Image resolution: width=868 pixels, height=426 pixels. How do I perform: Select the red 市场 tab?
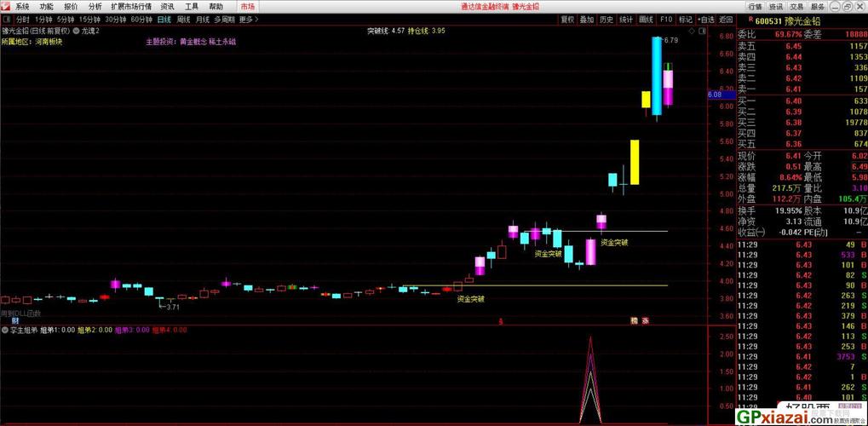[x=249, y=7]
